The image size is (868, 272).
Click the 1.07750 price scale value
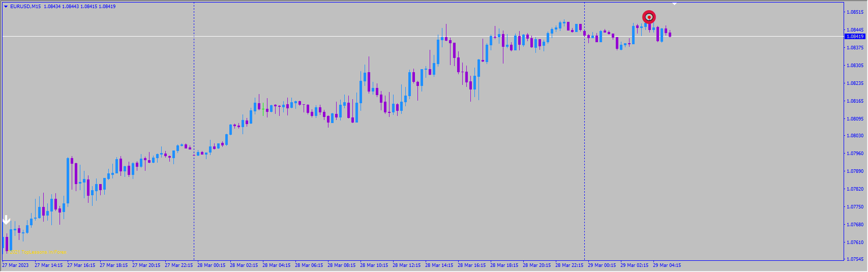pos(855,207)
